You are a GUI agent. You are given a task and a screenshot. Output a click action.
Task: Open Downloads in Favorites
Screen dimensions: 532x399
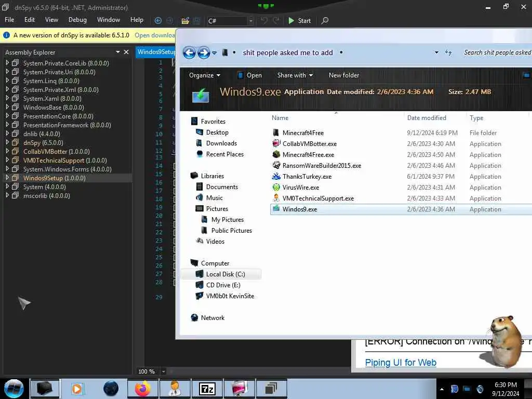[221, 143]
